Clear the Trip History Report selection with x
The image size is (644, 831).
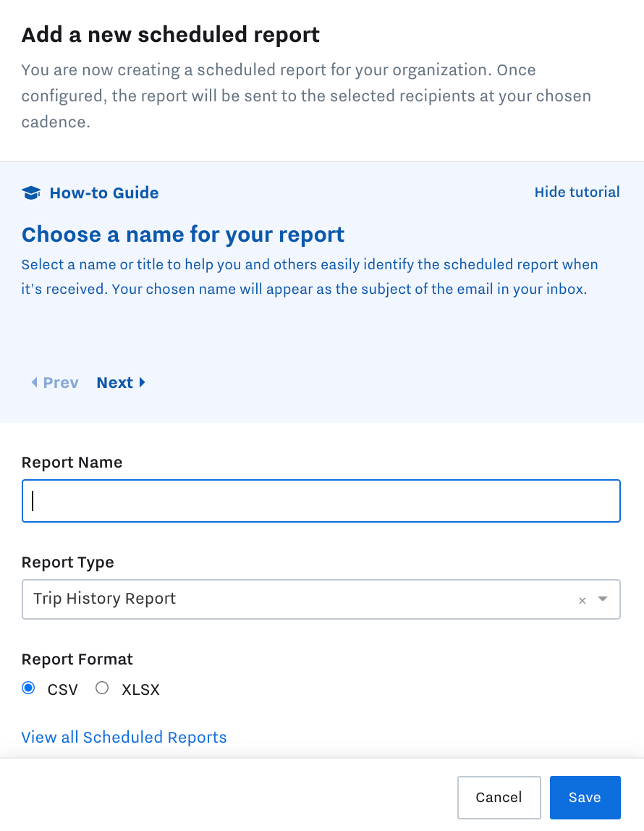point(582,601)
